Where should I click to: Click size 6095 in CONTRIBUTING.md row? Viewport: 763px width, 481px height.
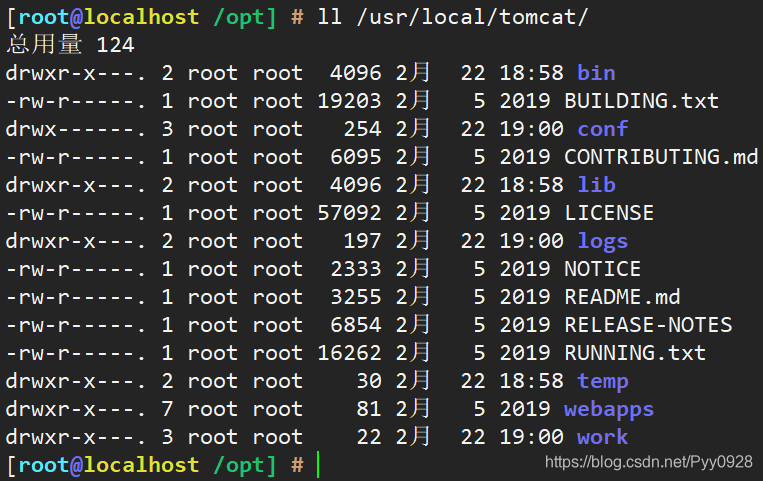point(356,157)
